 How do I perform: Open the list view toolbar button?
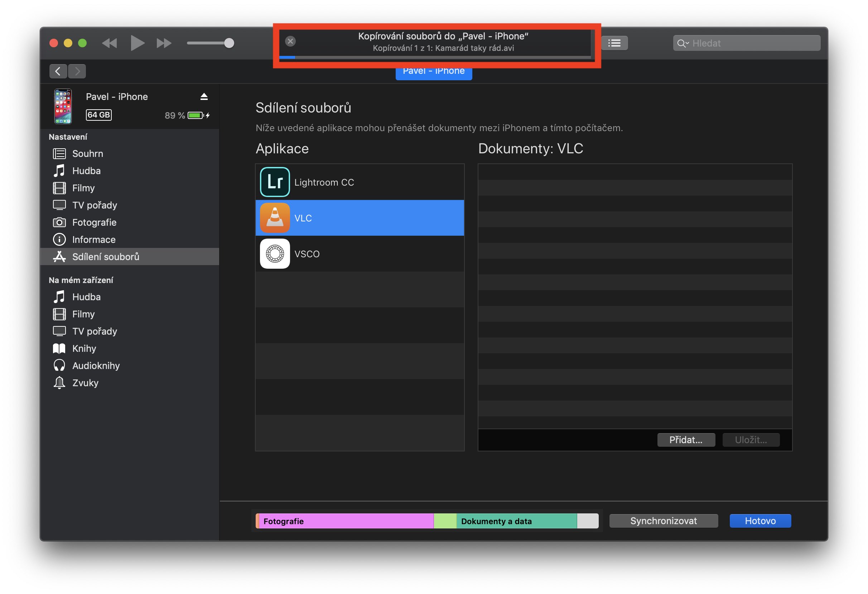614,43
